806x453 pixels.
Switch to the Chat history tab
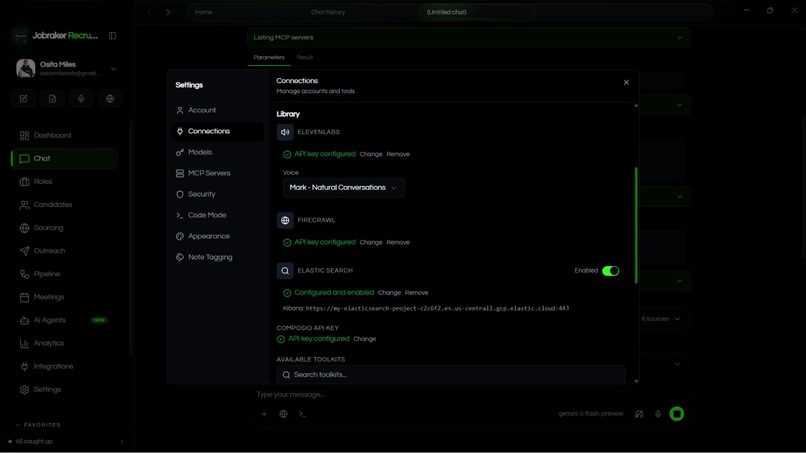328,12
